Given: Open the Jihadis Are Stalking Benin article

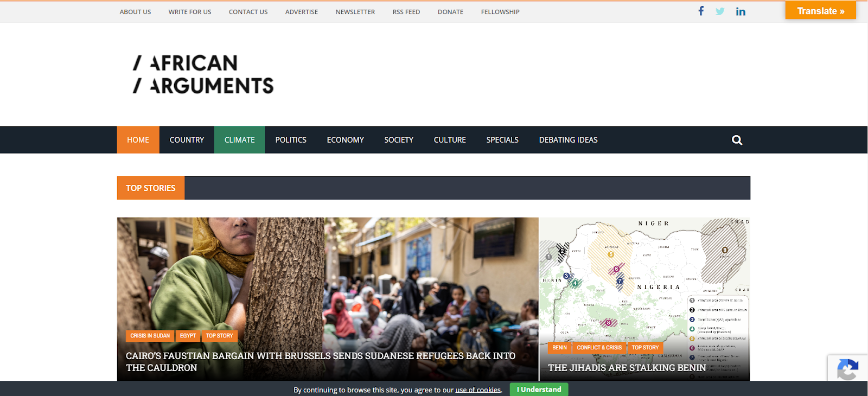Looking at the screenshot, I should pyautogui.click(x=627, y=368).
